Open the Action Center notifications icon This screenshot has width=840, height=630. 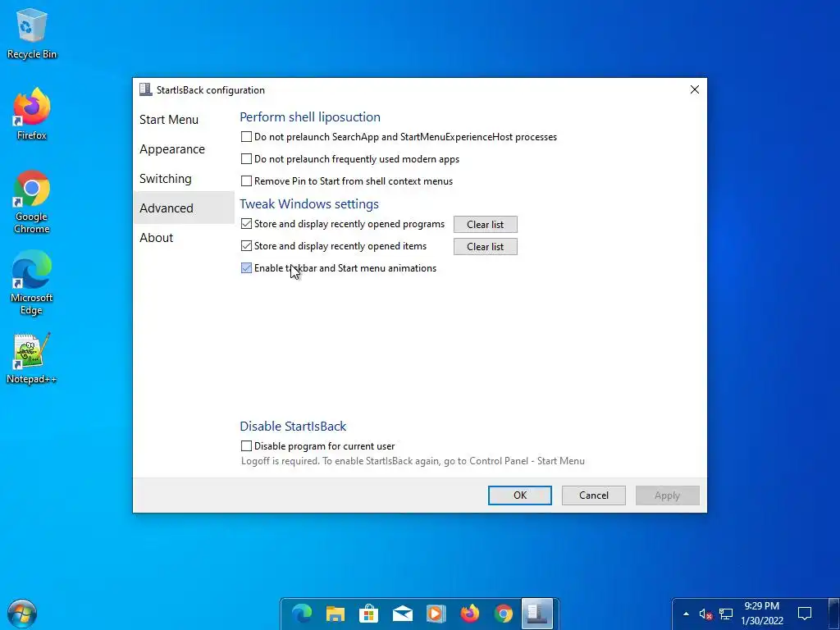(x=805, y=614)
